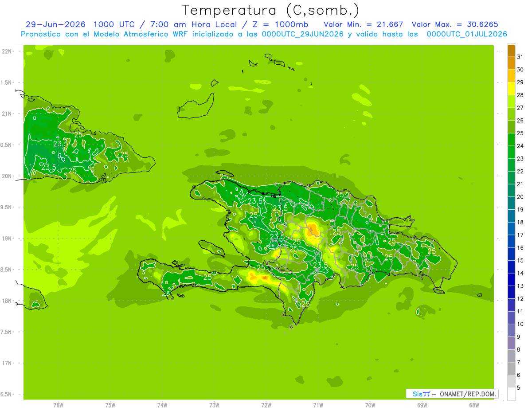Click the colorbar swatch above 31
The image size is (532, 411).
coord(511,51)
